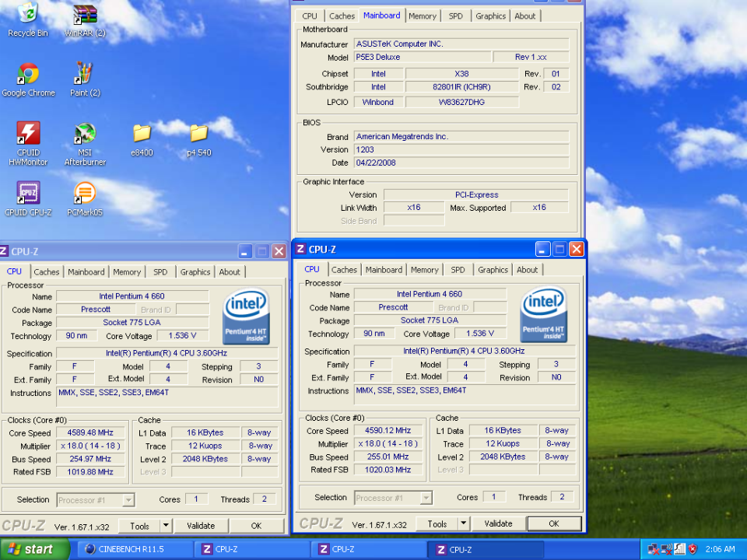Open Mainboard tab in left CPU-Z window

(x=86, y=272)
